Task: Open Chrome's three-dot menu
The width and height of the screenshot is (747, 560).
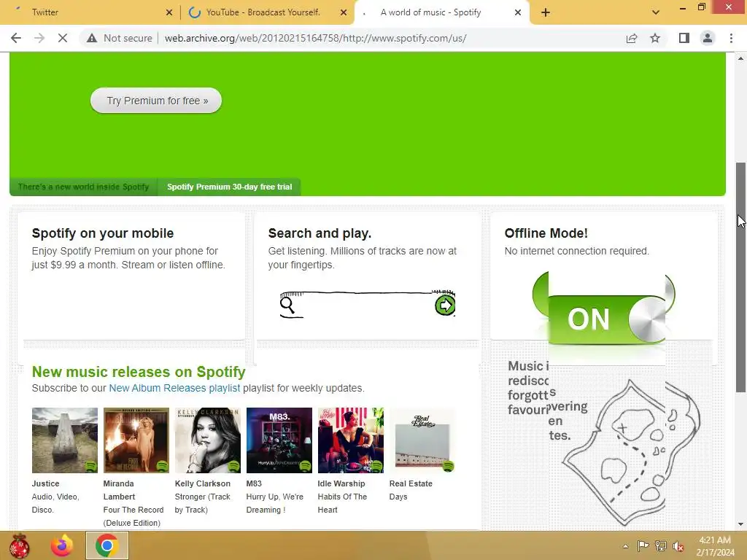Action: (x=731, y=38)
